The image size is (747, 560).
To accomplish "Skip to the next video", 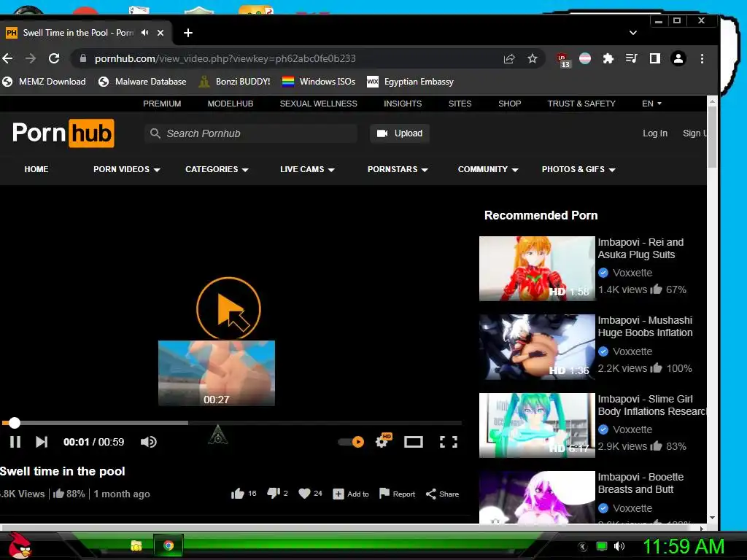I will [x=42, y=442].
